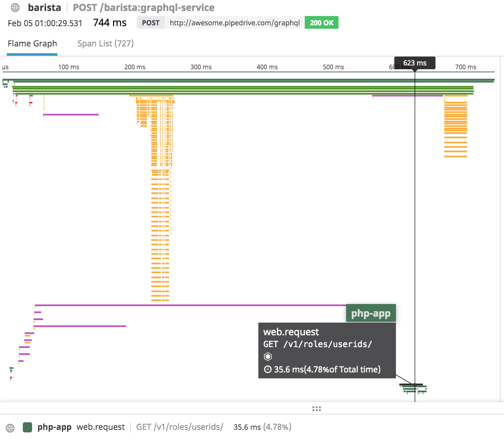Click the clock icon in the web.request tooltip
Screen dimensions: 504x440
click(268, 369)
